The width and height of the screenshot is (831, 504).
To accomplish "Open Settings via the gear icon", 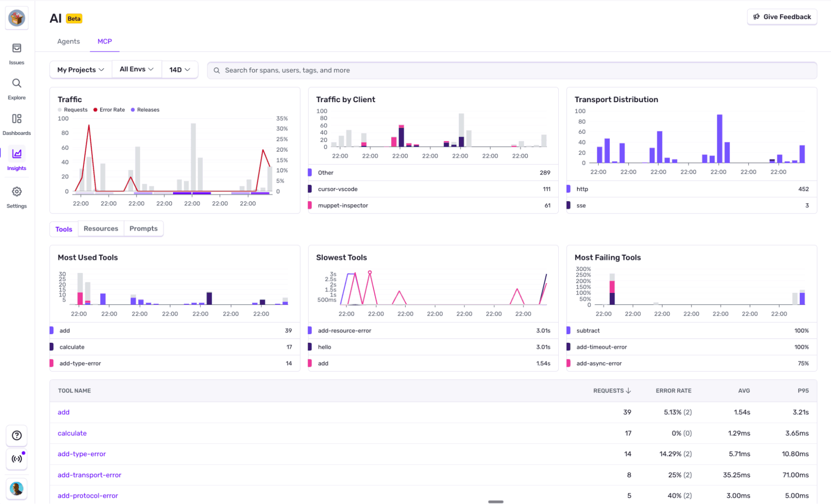I will 16,192.
